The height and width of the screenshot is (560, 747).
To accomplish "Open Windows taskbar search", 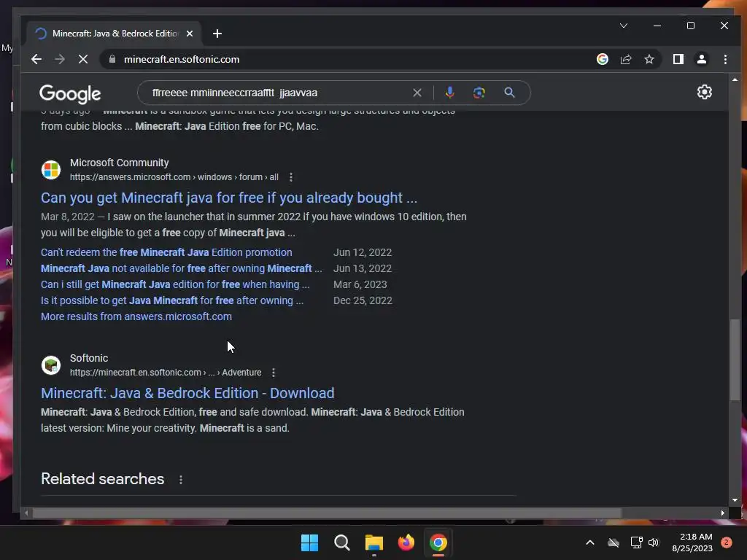I will tap(341, 542).
